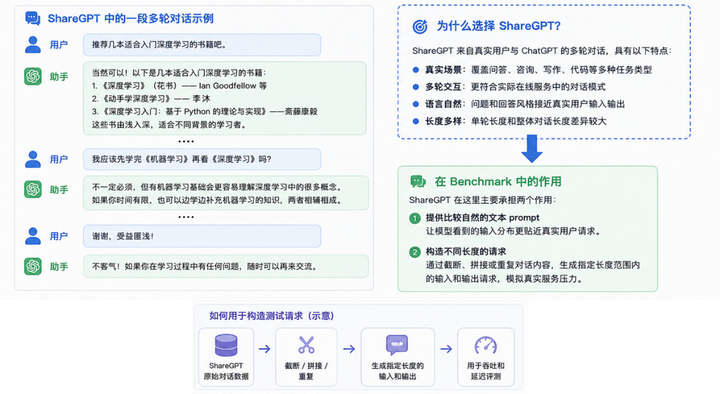Click the label 用于吞吐和延迟评测

486,371
